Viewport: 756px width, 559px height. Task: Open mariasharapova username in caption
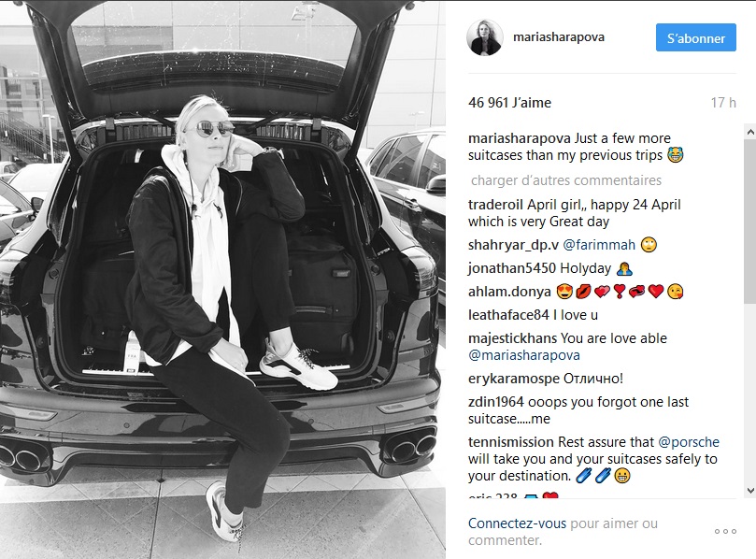click(520, 138)
